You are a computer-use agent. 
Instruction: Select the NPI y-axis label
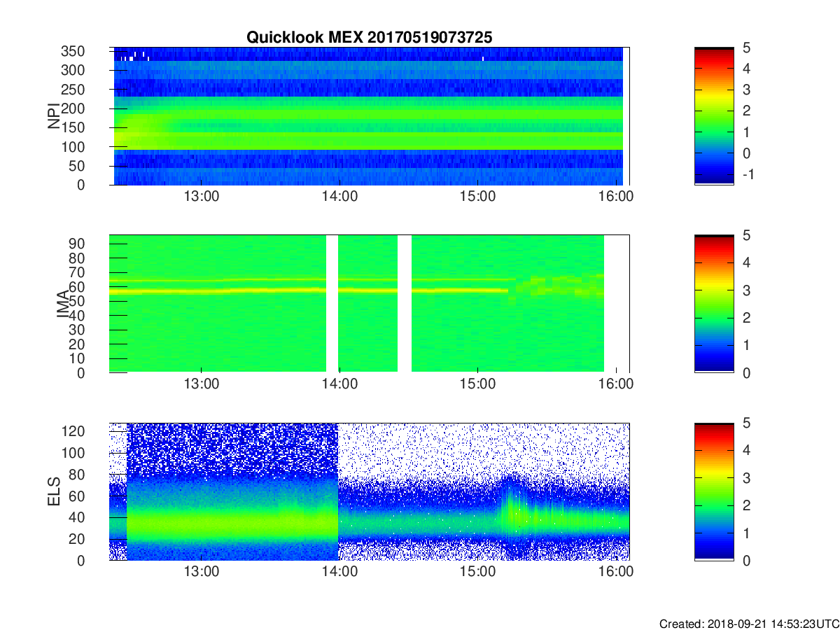[53, 116]
